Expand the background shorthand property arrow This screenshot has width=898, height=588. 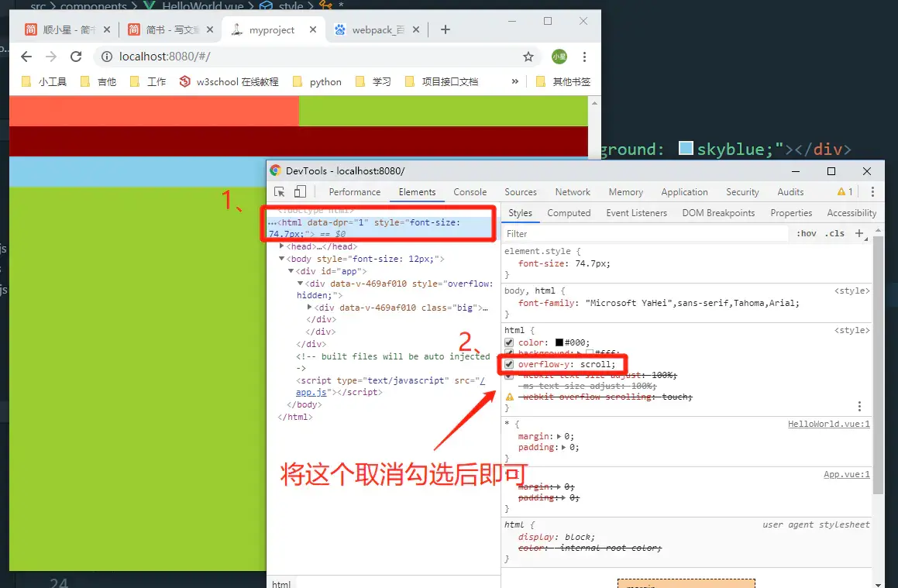pos(579,353)
